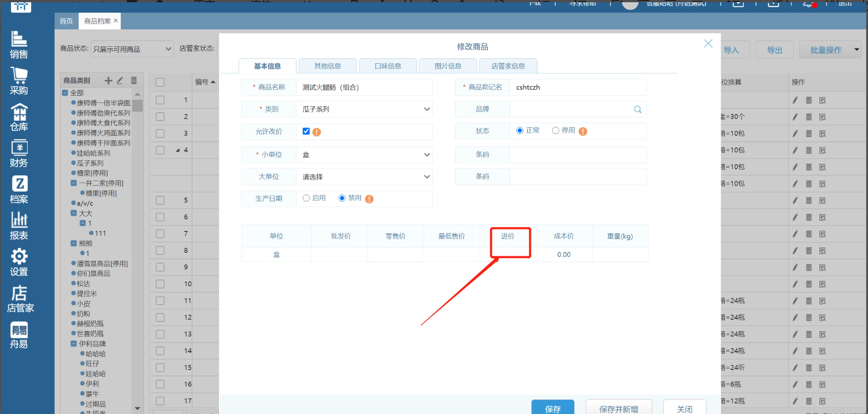Open the 销售 sales sidebar icon
This screenshot has width=868, height=414.
19,45
